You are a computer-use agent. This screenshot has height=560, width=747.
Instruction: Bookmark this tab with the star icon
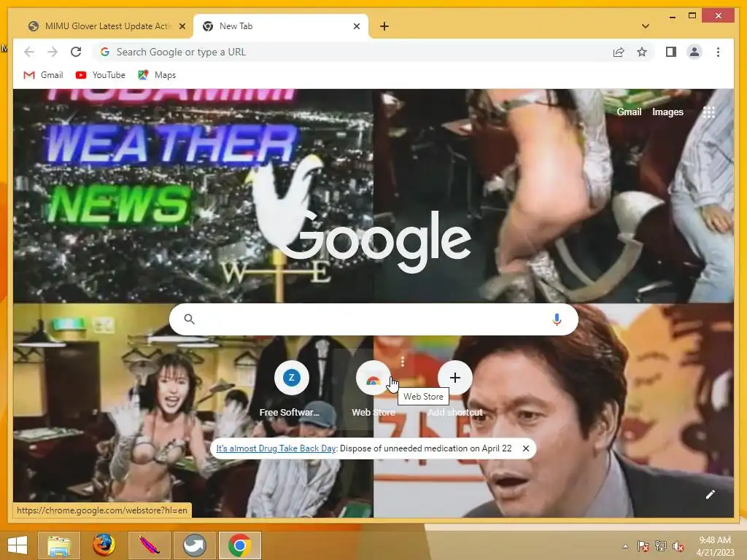pos(642,52)
